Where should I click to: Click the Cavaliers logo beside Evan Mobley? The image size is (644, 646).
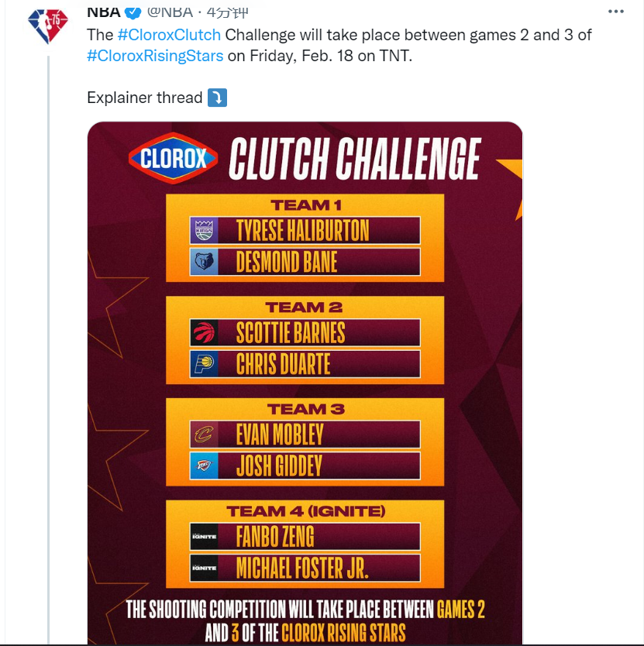pyautogui.click(x=204, y=435)
